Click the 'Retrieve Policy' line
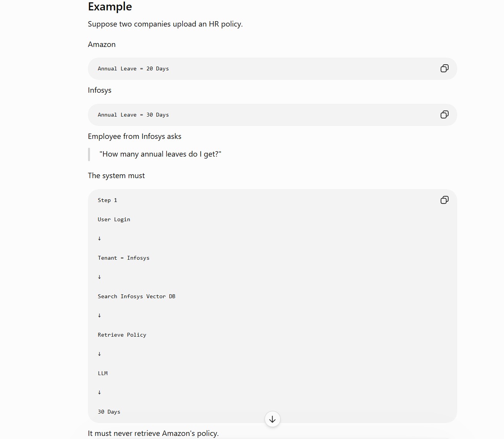The image size is (504, 439). tap(122, 335)
